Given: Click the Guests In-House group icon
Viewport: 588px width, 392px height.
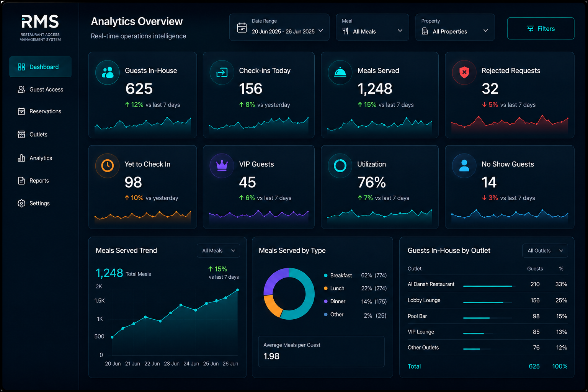Looking at the screenshot, I should pyautogui.click(x=108, y=72).
